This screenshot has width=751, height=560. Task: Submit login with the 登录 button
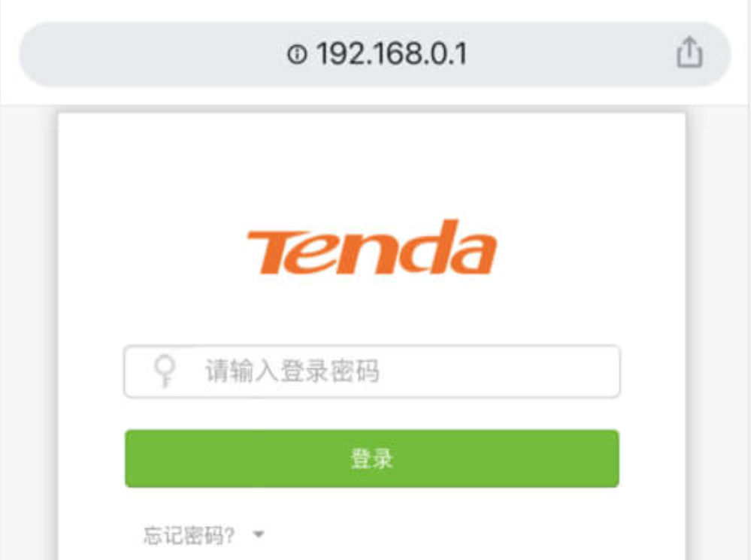[x=371, y=459]
